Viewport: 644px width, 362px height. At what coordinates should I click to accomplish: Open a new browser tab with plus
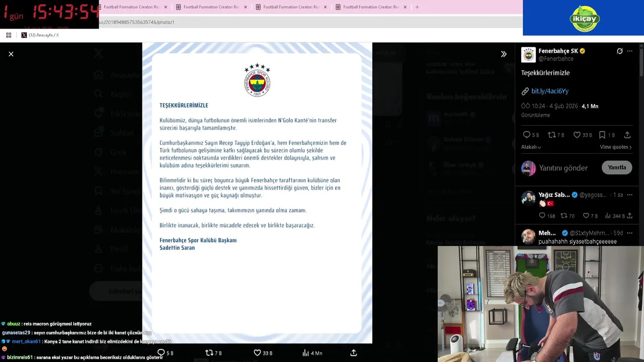coord(417,7)
